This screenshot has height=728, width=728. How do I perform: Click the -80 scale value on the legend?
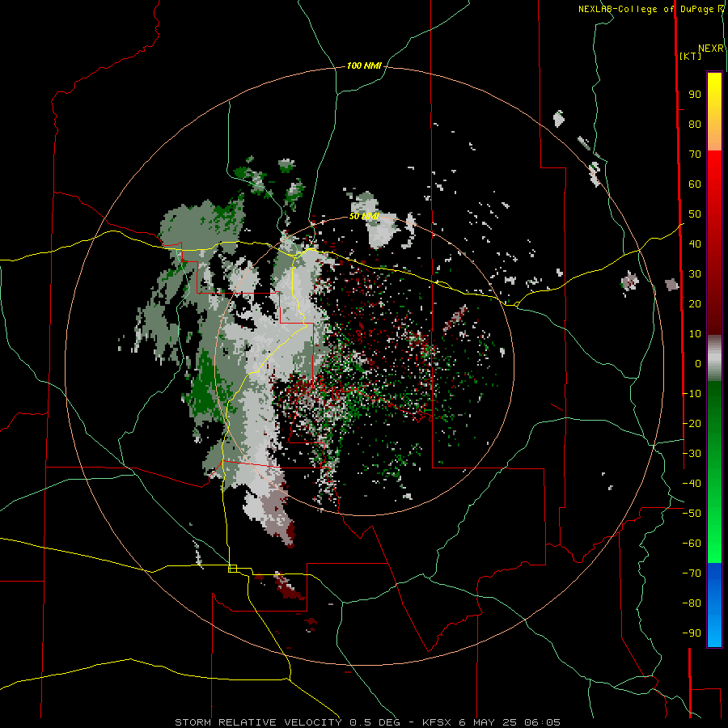point(692,603)
